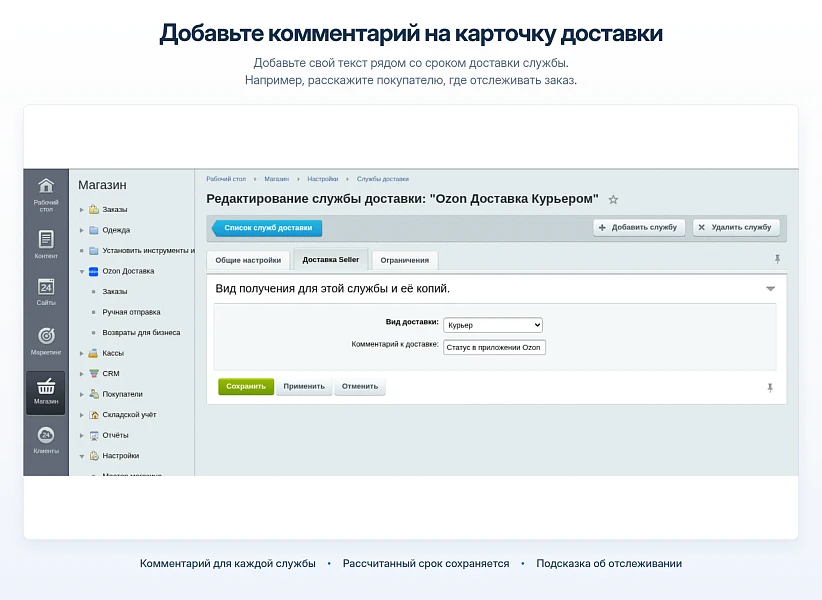
Task: Open the Службы доставки breadcrumb link
Action: point(383,179)
